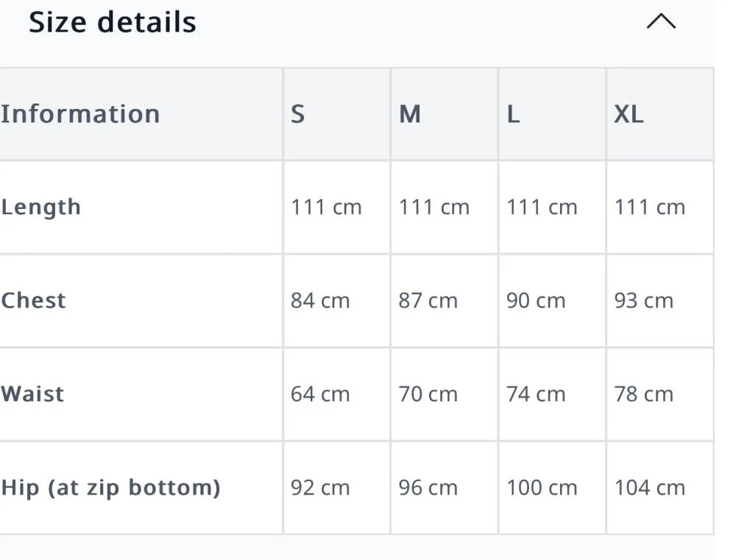The width and height of the screenshot is (736, 560).
Task: Collapse the Size details section chevron
Action: pos(660,22)
